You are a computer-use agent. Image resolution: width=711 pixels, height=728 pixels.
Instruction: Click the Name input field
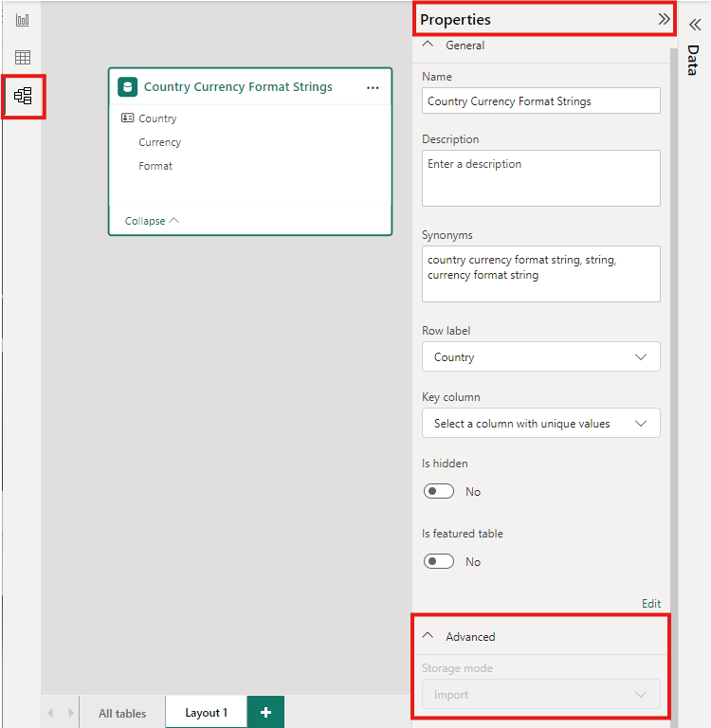(x=541, y=100)
